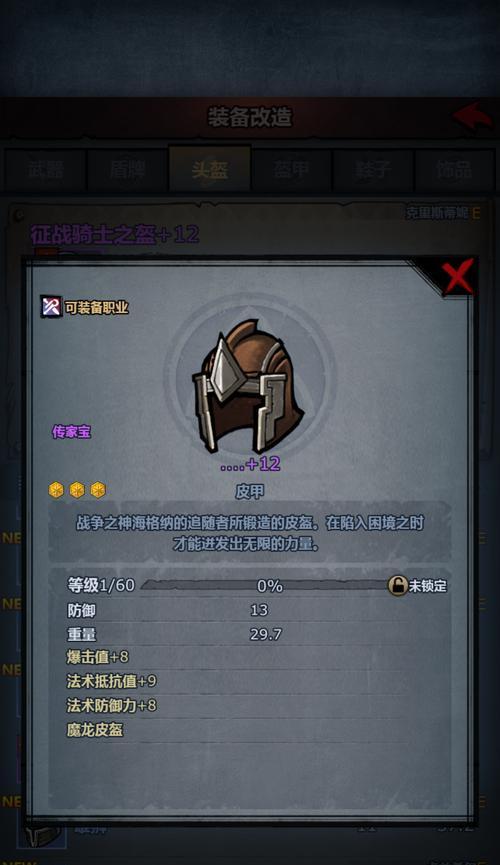Toggle the 未锁定 padlock icon

[397, 585]
